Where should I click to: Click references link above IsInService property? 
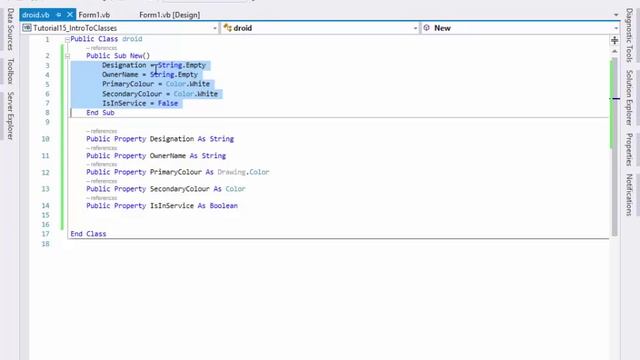click(x=102, y=198)
